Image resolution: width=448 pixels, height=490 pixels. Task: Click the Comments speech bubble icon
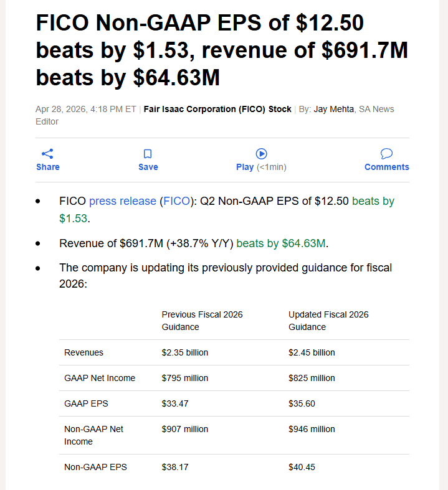386,153
